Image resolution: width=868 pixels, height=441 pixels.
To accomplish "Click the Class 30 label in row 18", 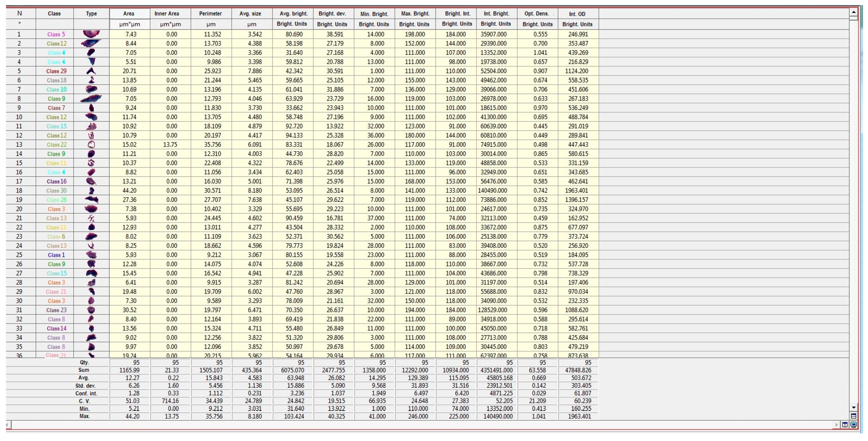I will coord(56,190).
